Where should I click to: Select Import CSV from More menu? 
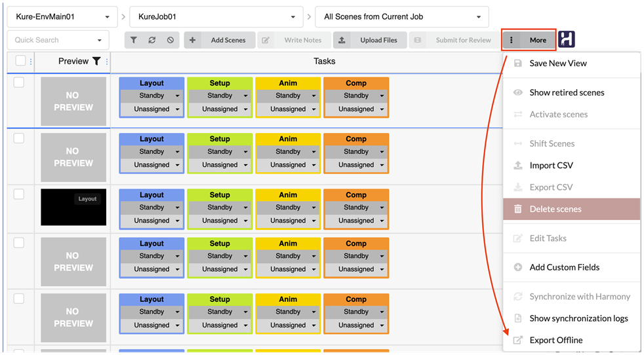tap(551, 165)
